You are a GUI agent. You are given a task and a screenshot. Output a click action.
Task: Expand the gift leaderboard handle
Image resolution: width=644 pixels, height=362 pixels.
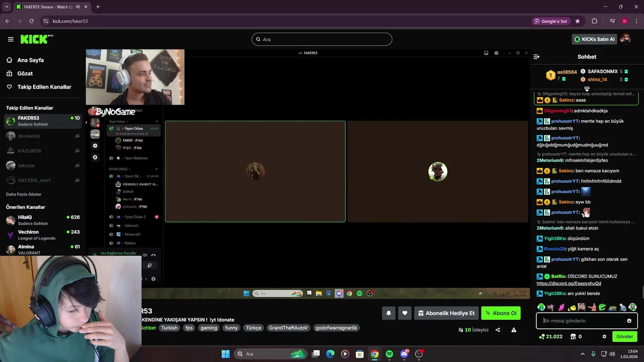click(x=587, y=89)
